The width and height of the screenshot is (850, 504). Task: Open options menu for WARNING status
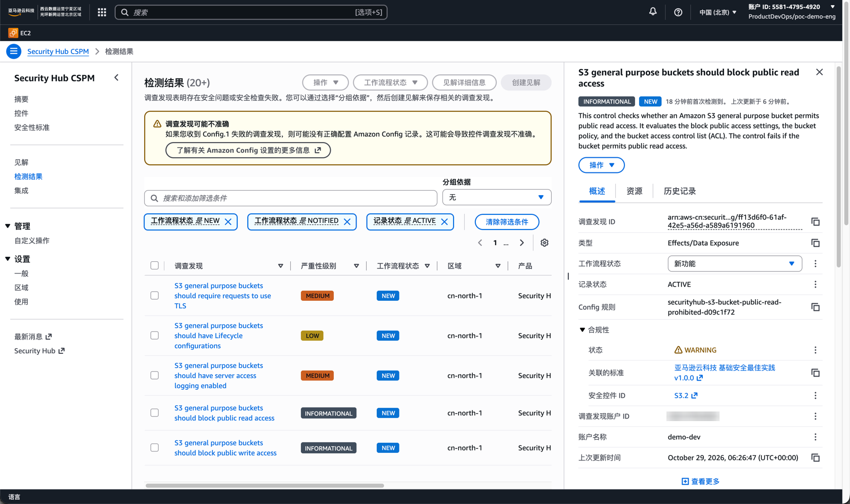[816, 350]
